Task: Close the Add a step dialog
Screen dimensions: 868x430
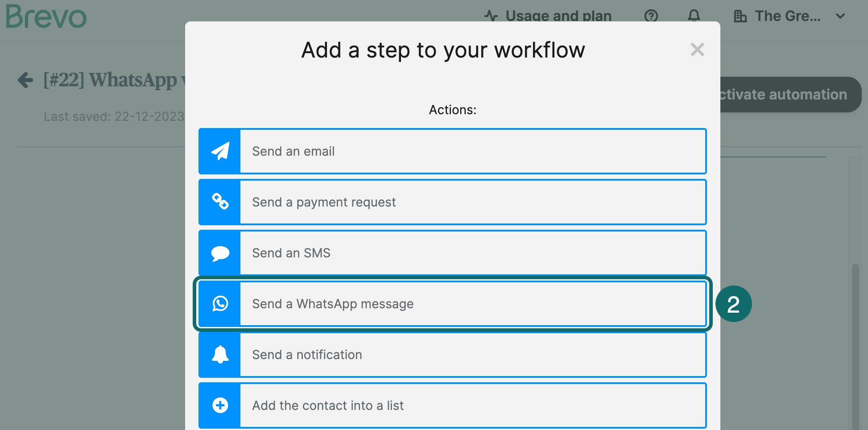Action: point(697,50)
